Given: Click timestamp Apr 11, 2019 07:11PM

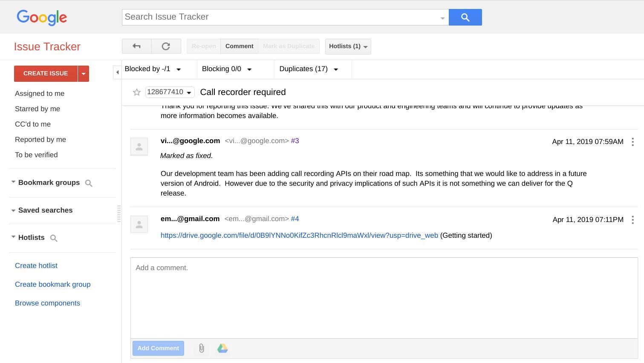Looking at the screenshot, I should coord(588,220).
